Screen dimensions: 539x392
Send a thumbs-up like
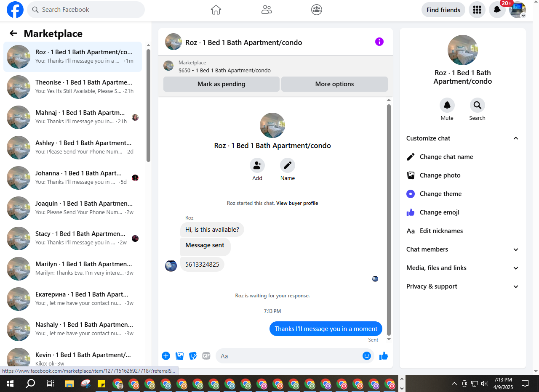pyautogui.click(x=383, y=356)
